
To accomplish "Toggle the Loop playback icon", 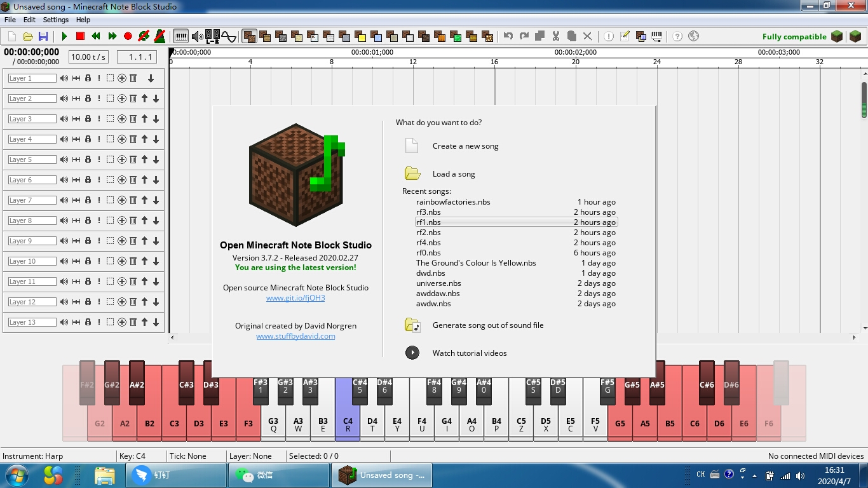I will pos(144,36).
